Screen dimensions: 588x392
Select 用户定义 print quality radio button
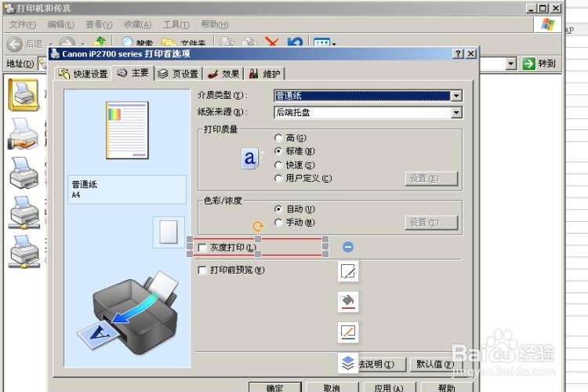coord(278,179)
